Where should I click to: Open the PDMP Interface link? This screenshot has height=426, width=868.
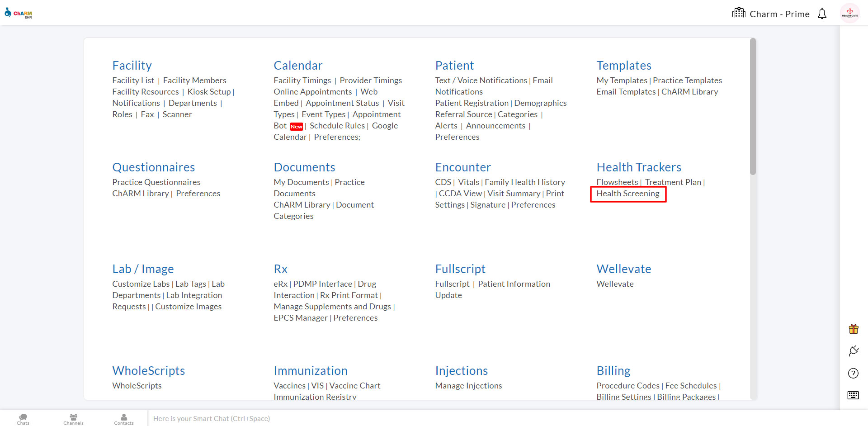click(x=322, y=284)
